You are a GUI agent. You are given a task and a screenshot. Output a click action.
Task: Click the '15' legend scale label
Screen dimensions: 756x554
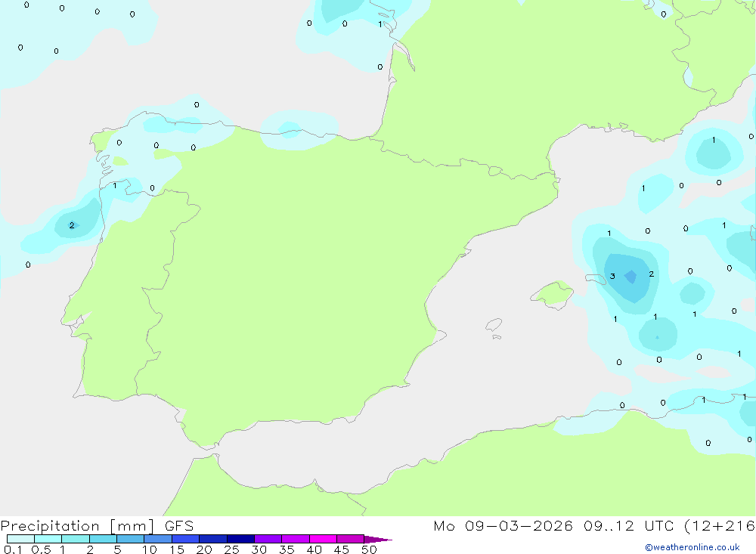coord(177,549)
